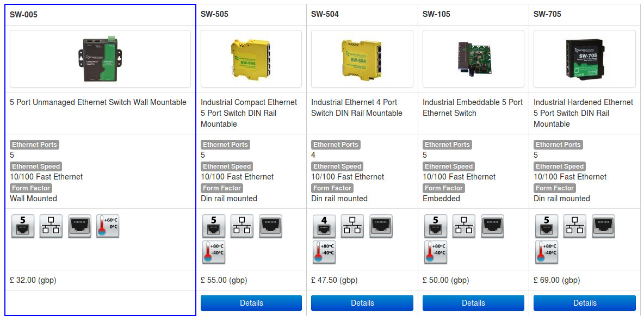Image resolution: width=644 pixels, height=322 pixels.
Task: Click the SW-705 temperature range icon
Action: tap(547, 252)
